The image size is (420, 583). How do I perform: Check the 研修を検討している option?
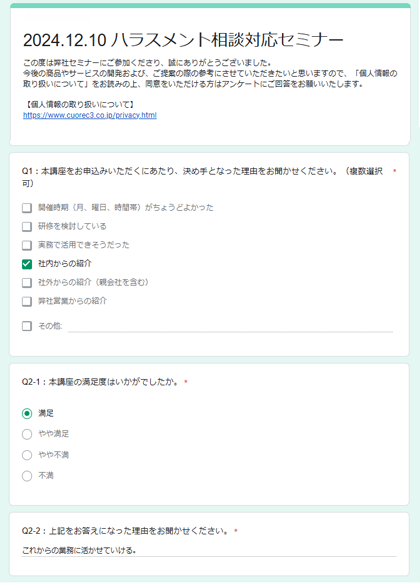[27, 226]
